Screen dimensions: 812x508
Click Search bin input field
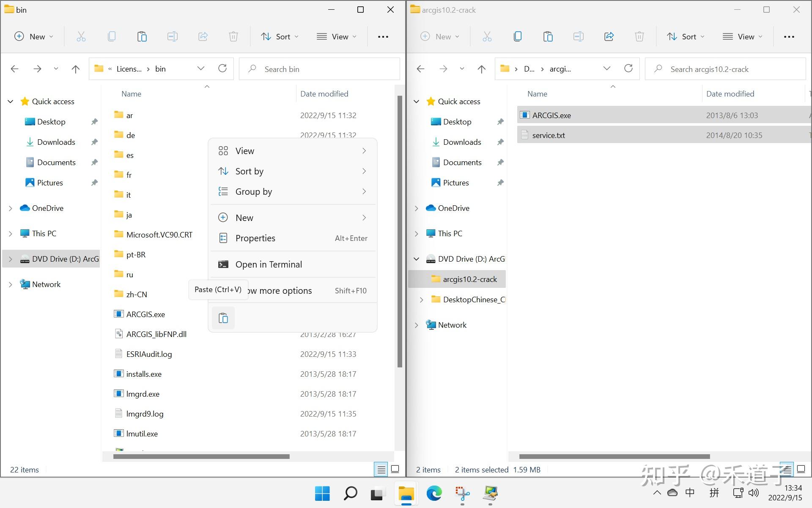tap(319, 69)
